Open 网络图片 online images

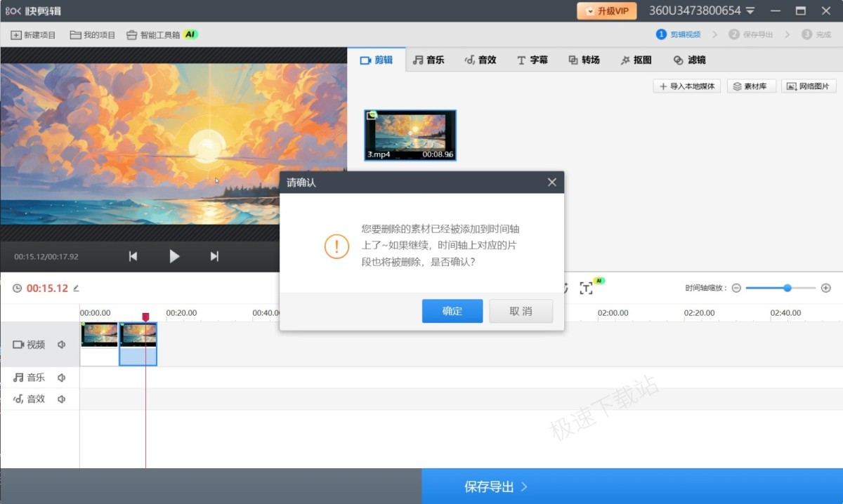click(809, 86)
